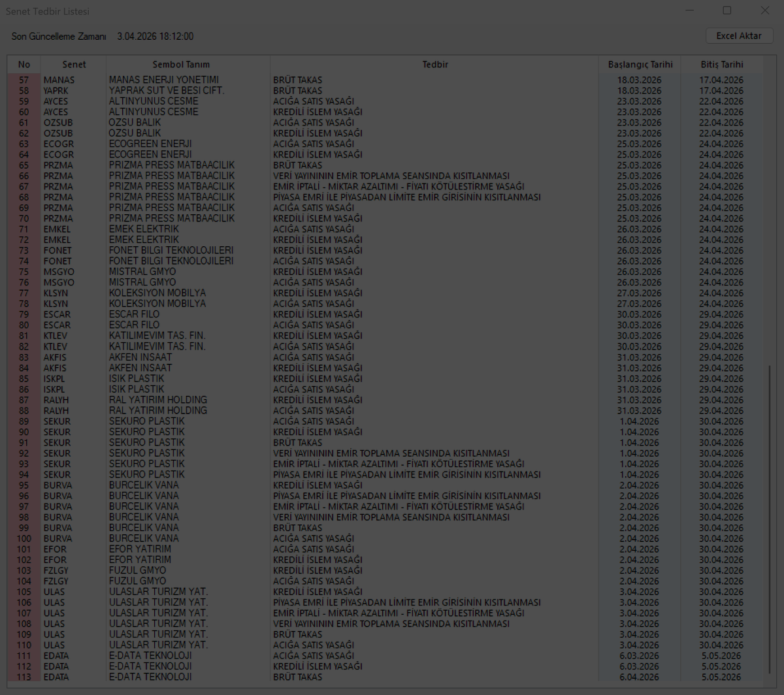Click the Excel Aktar button
This screenshot has height=695, width=784.
[x=739, y=36]
